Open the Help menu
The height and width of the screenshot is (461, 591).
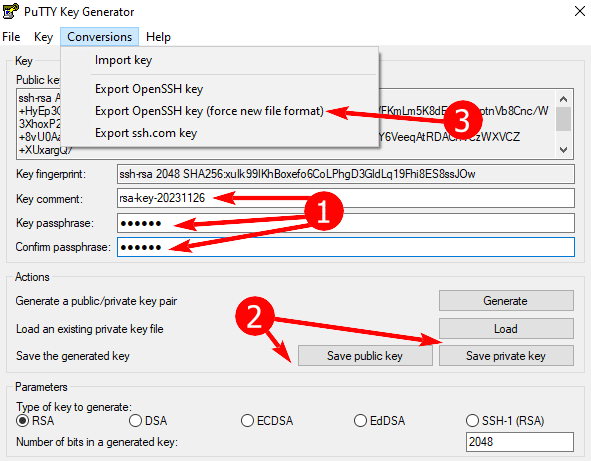(x=158, y=37)
